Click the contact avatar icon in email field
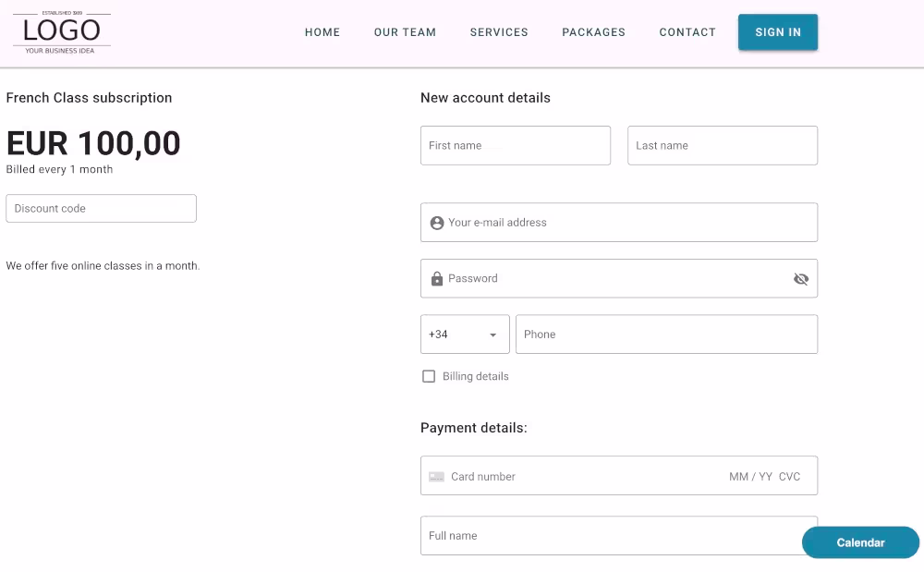 pos(436,222)
